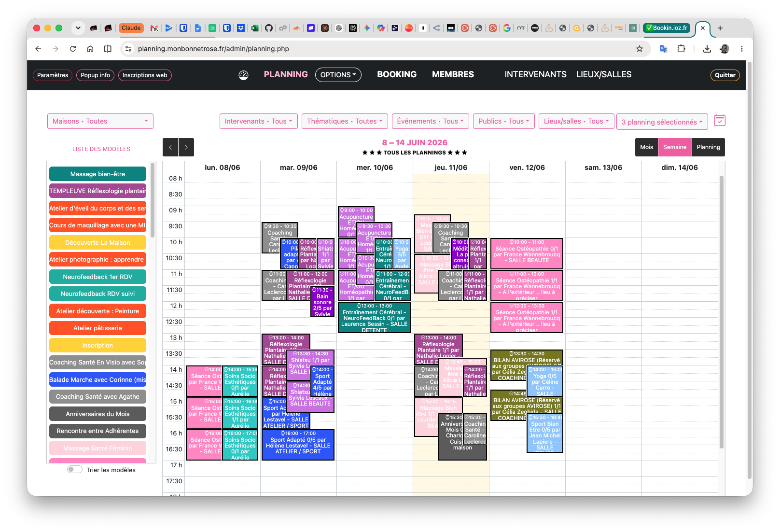Select Neurofeedback RDV suivi model
780x532 pixels.
97,294
